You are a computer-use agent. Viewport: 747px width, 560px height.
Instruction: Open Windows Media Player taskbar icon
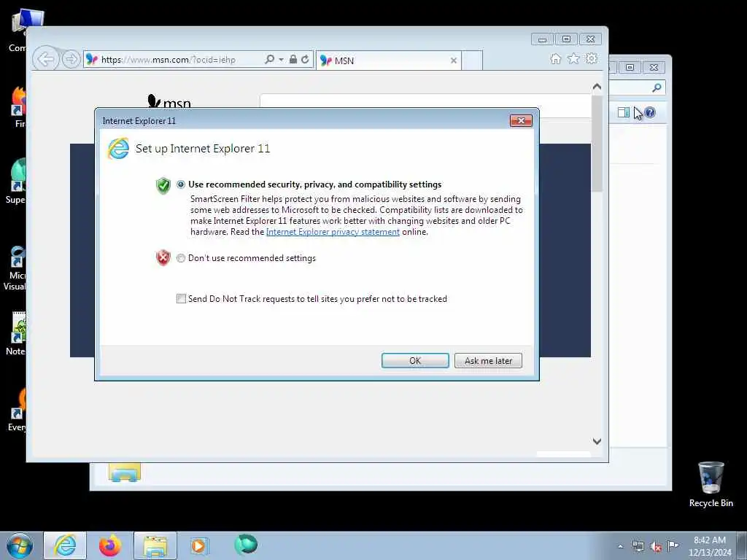click(198, 545)
